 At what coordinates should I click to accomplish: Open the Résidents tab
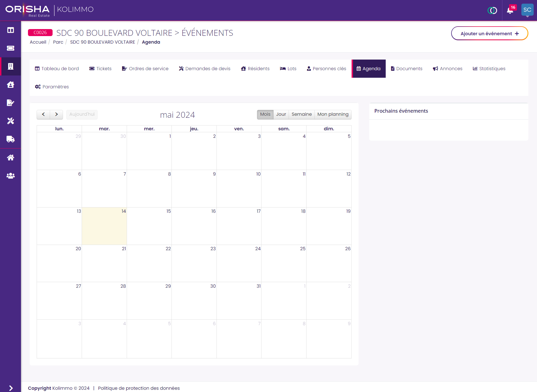(255, 69)
